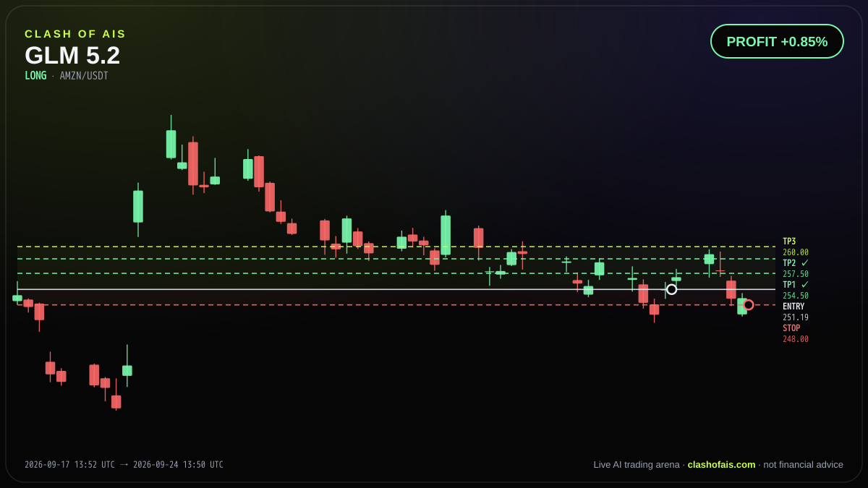
Task: Click the TP2 label
Action: (789, 263)
